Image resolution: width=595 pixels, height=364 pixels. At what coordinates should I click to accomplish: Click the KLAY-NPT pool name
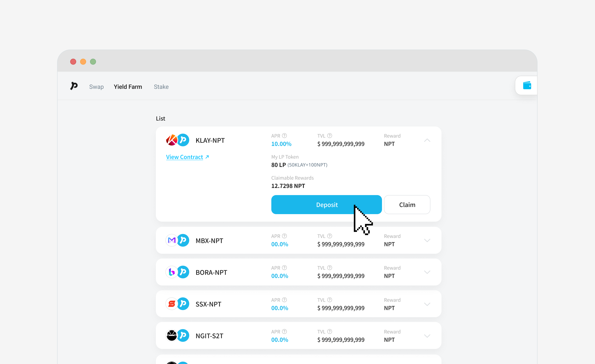tap(210, 140)
